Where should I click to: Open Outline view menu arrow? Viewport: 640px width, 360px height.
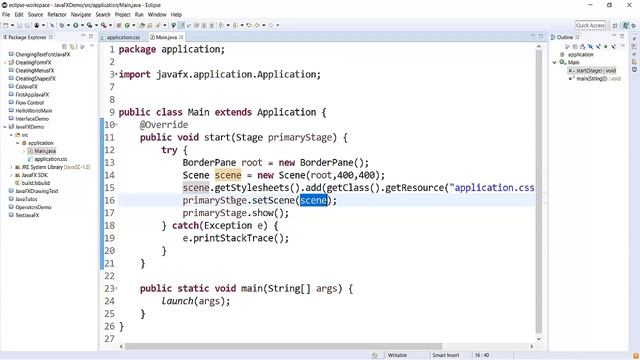click(623, 46)
